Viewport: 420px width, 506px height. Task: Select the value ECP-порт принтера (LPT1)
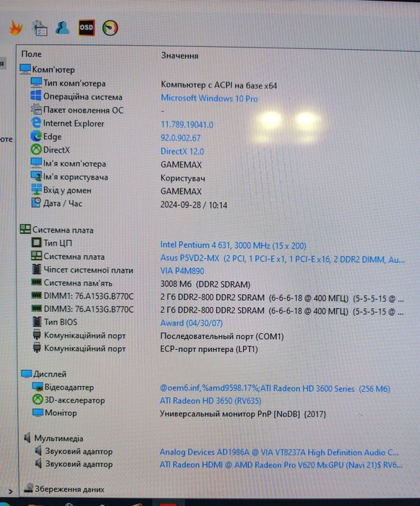click(x=209, y=349)
